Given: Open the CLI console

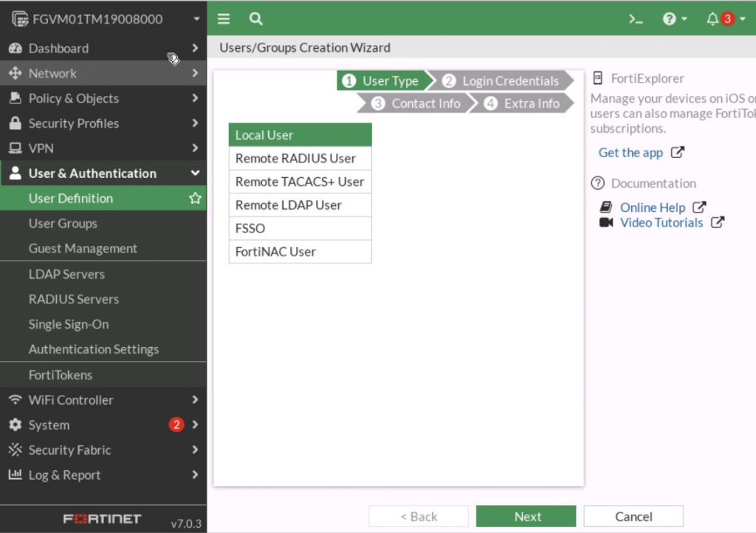Looking at the screenshot, I should pyautogui.click(x=636, y=18).
